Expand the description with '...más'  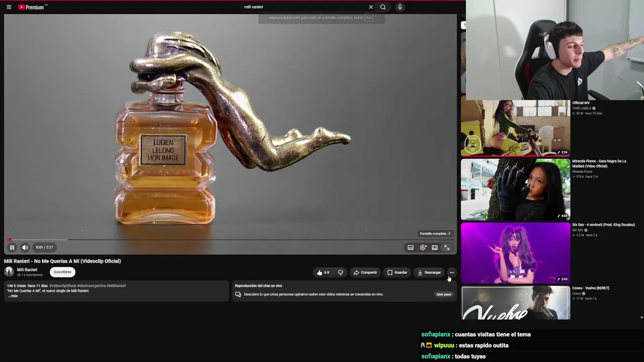[13, 296]
